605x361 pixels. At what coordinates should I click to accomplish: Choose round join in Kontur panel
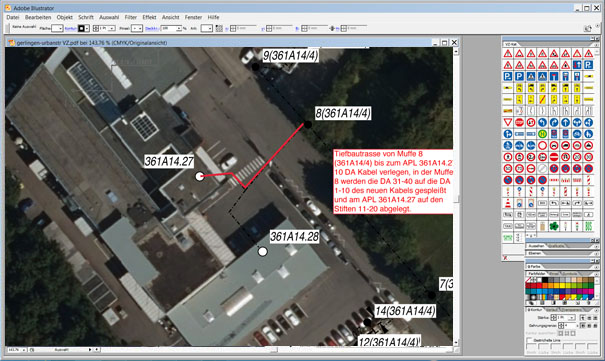click(x=589, y=326)
